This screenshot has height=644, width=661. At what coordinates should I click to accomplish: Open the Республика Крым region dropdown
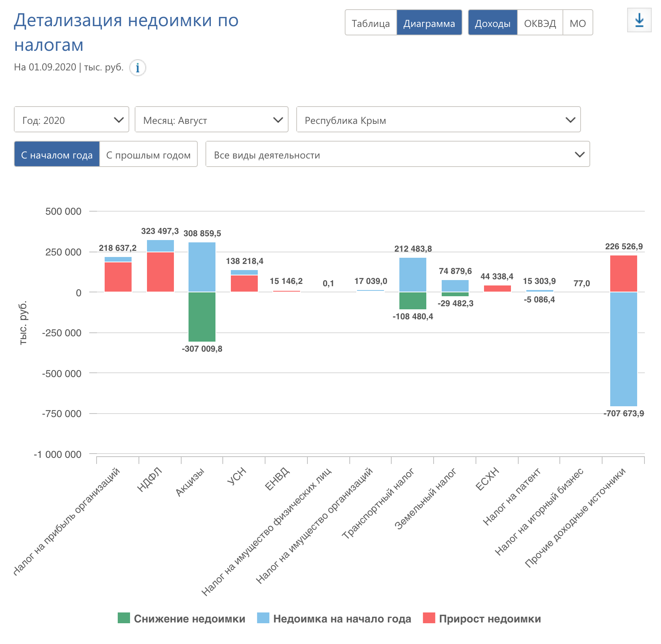pos(438,120)
